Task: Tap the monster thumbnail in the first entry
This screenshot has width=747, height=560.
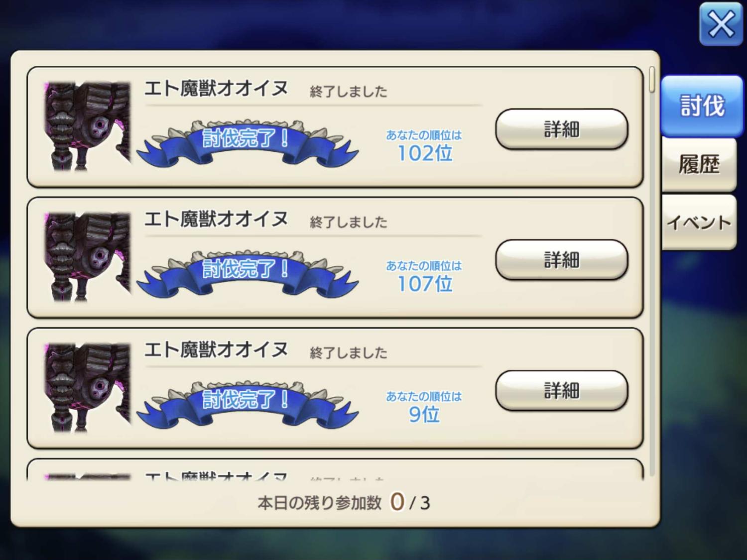Action: coord(87,127)
